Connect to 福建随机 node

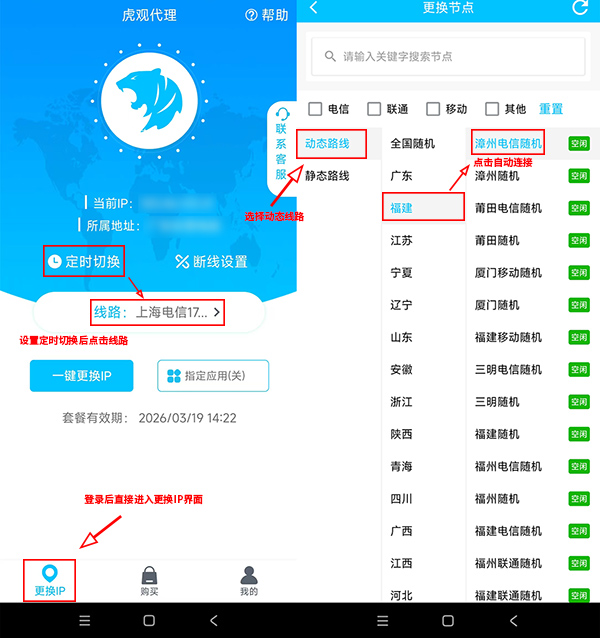tap(497, 434)
